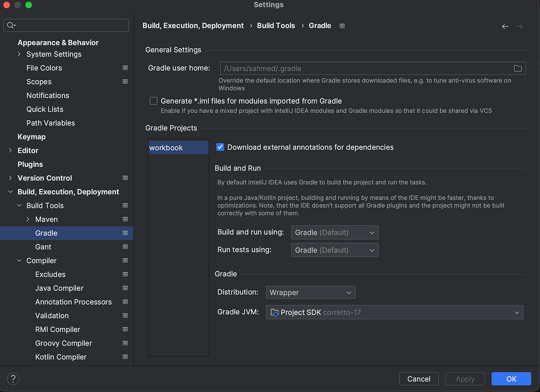Viewport: 540px width, 392px height.
Task: Click the Project SDK icon in Gradle JVM field
Action: pyautogui.click(x=276, y=311)
